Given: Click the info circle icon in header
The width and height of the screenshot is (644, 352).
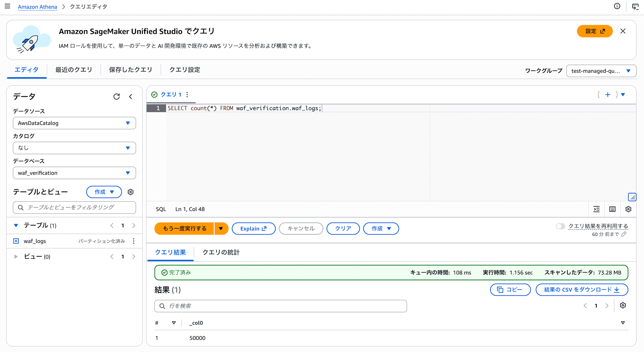Looking at the screenshot, I should click(617, 6).
